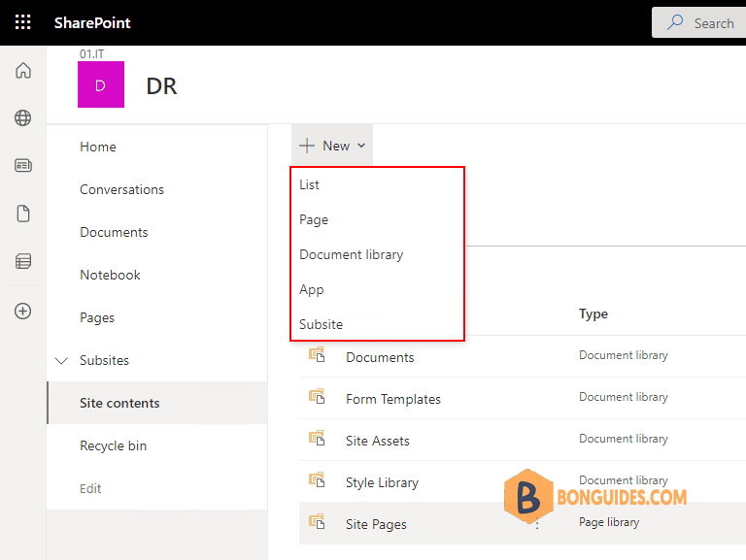Open My sites globe icon

coord(23,117)
